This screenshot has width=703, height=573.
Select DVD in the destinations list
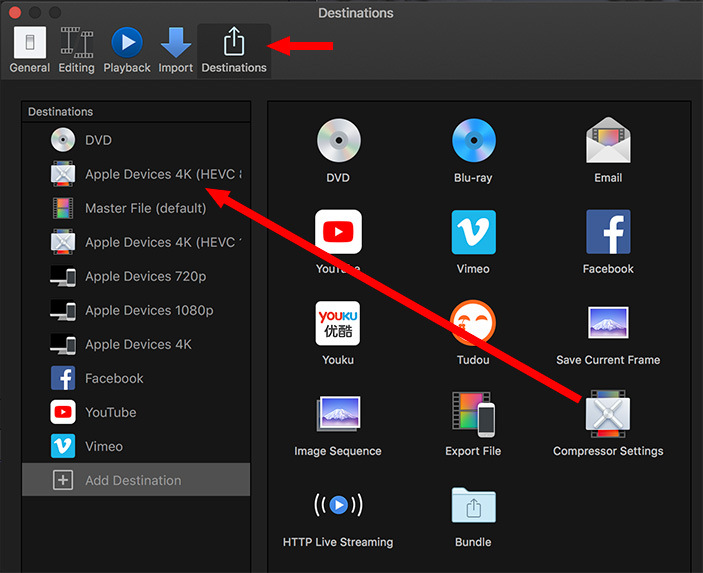[136, 140]
